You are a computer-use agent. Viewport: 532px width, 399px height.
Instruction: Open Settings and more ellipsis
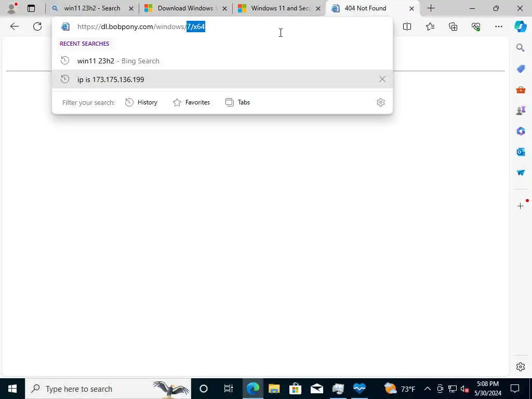[498, 26]
